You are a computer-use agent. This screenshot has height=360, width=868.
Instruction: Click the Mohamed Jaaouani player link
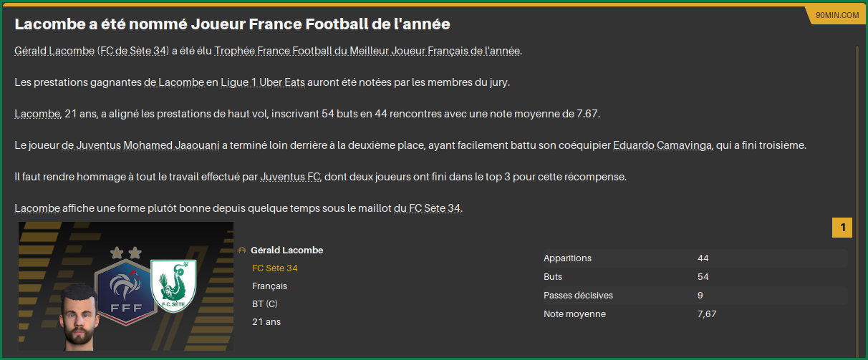(171, 145)
